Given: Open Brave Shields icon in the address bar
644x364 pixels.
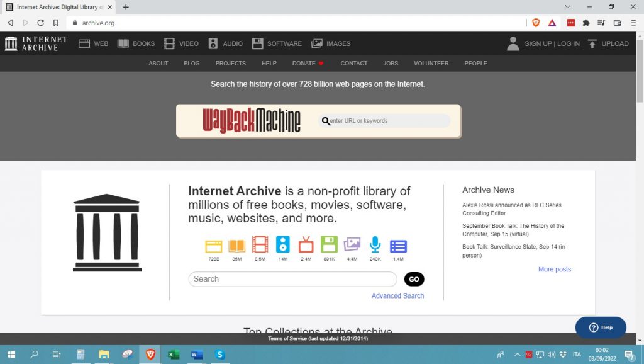Looking at the screenshot, I should [x=535, y=22].
